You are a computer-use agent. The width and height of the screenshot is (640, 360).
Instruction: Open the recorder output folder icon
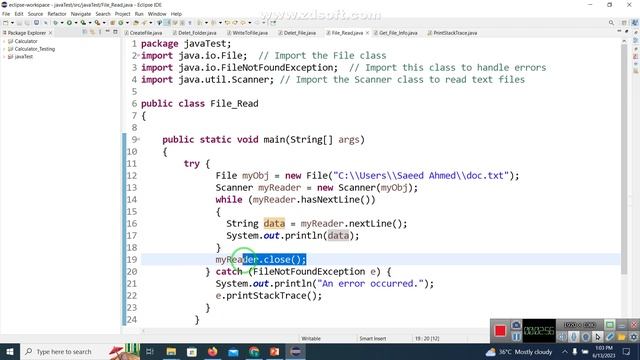coord(621,337)
